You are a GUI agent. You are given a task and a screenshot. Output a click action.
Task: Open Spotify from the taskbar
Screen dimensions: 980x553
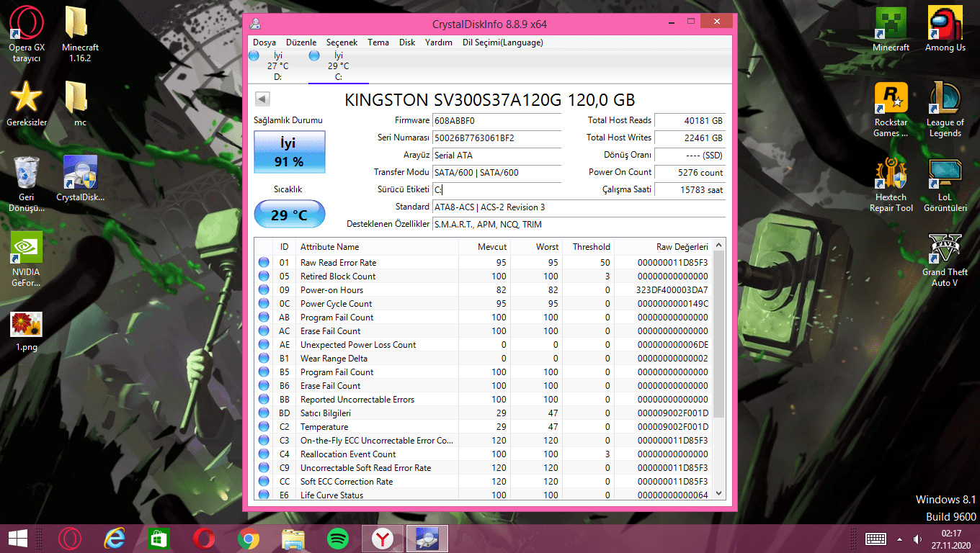(x=338, y=539)
